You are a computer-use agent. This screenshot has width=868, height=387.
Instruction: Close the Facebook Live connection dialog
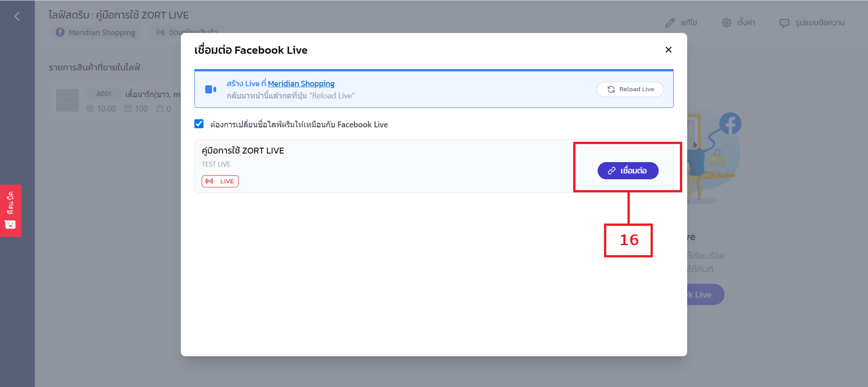[669, 50]
